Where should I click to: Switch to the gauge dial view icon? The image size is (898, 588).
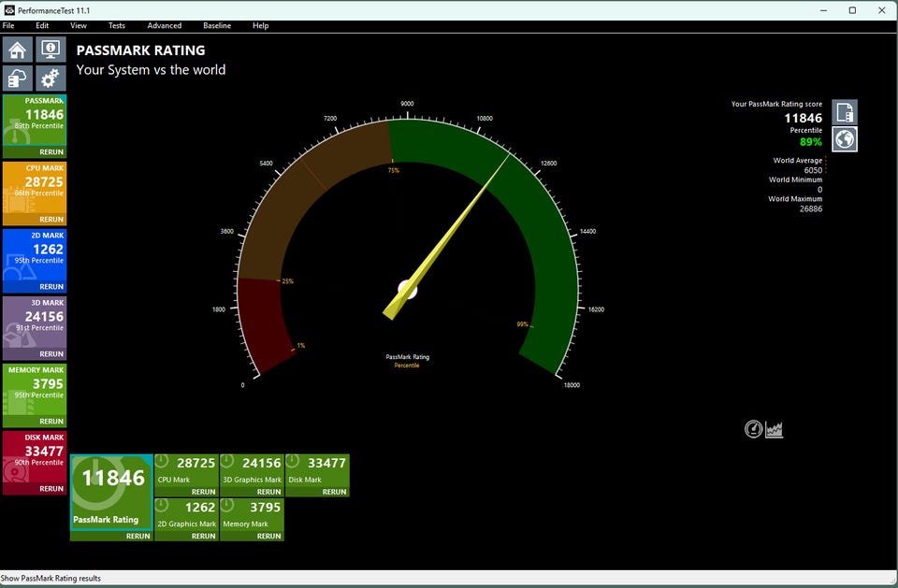(x=753, y=429)
